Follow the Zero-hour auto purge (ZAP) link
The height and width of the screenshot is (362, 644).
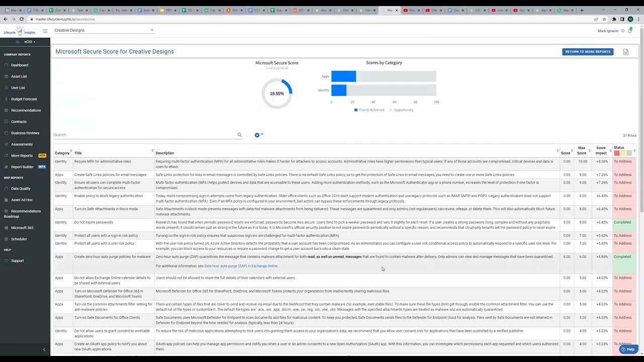[241, 266]
